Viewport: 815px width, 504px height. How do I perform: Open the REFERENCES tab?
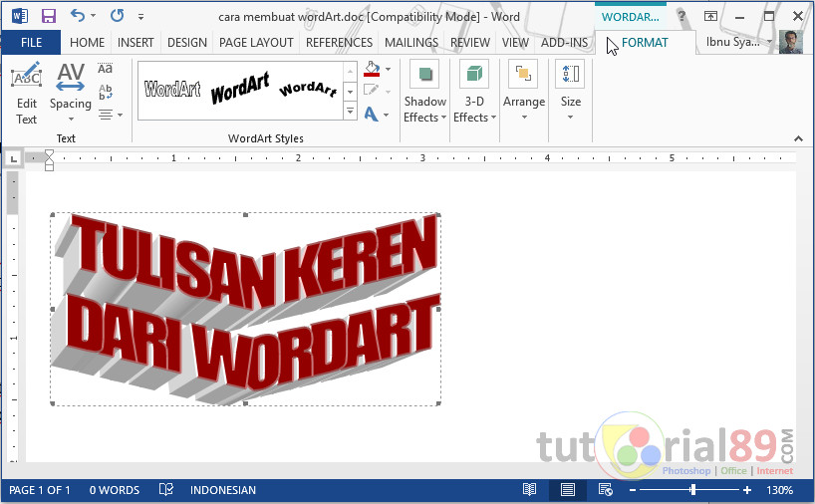(x=339, y=43)
